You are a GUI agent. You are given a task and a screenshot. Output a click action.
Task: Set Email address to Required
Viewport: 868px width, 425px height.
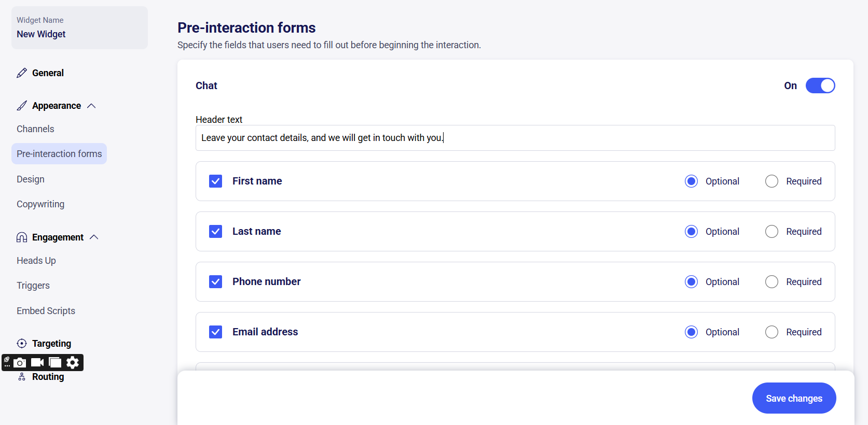[x=771, y=332]
